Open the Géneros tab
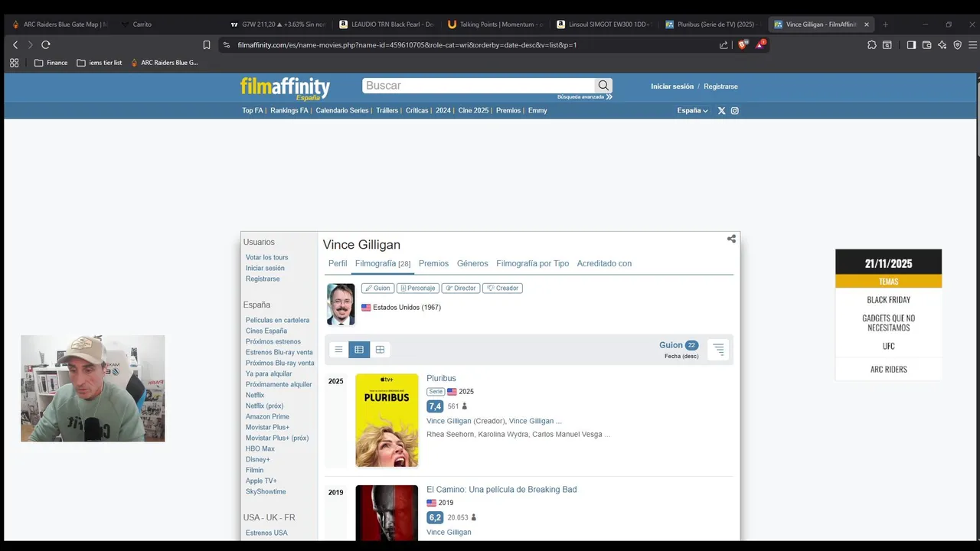The width and height of the screenshot is (980, 551). pos(472,264)
